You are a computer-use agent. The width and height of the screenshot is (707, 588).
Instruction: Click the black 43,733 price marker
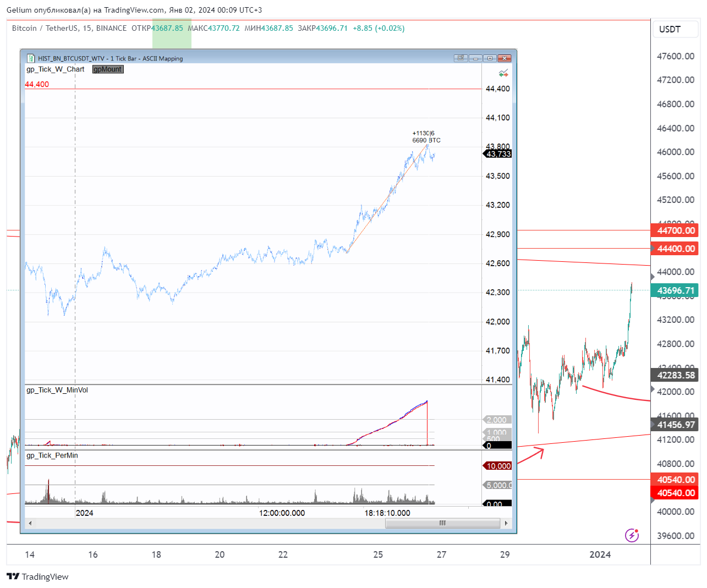[x=498, y=154]
